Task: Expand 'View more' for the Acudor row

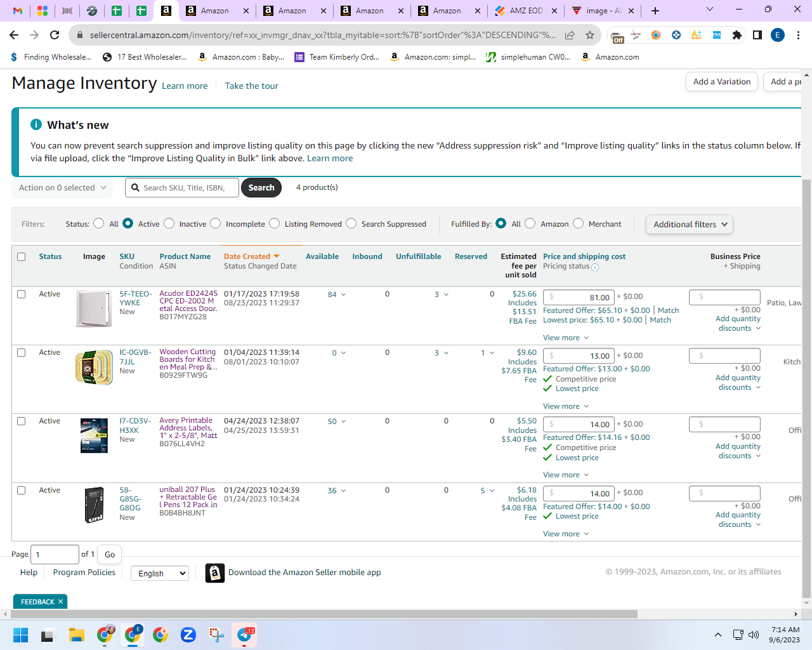Action: pyautogui.click(x=566, y=338)
